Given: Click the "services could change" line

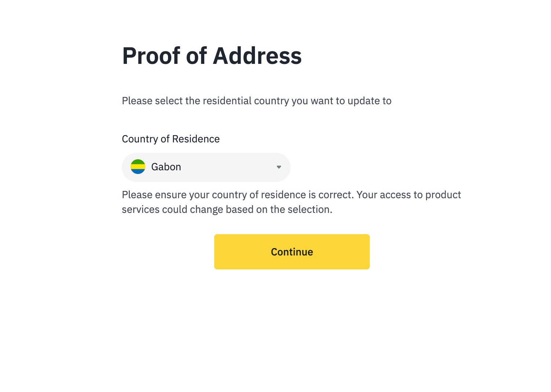Looking at the screenshot, I should click(227, 210).
